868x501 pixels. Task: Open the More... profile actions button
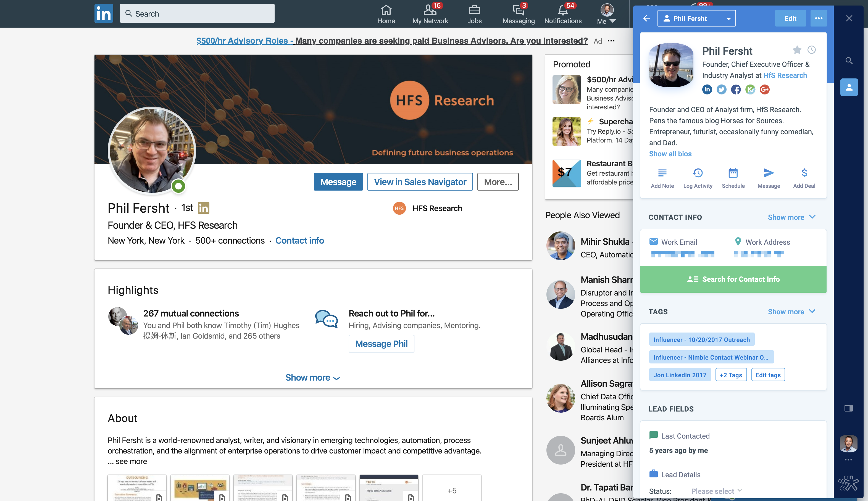point(498,182)
